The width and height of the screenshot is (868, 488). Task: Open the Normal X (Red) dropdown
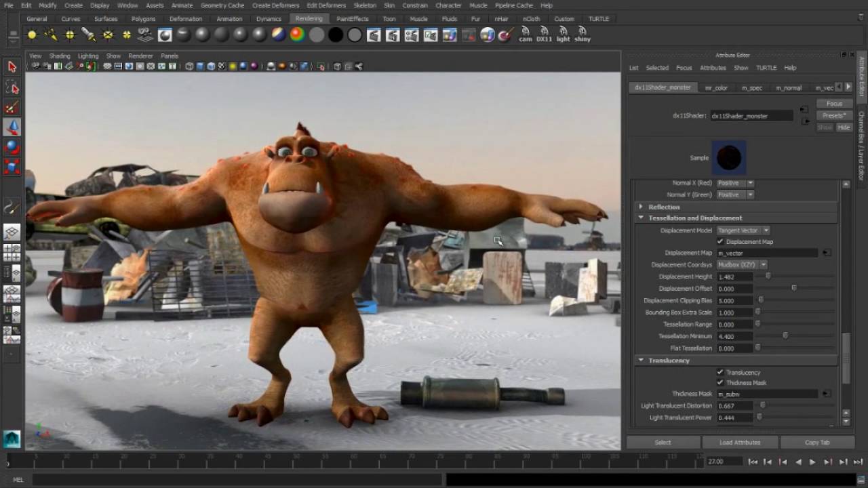tap(735, 183)
